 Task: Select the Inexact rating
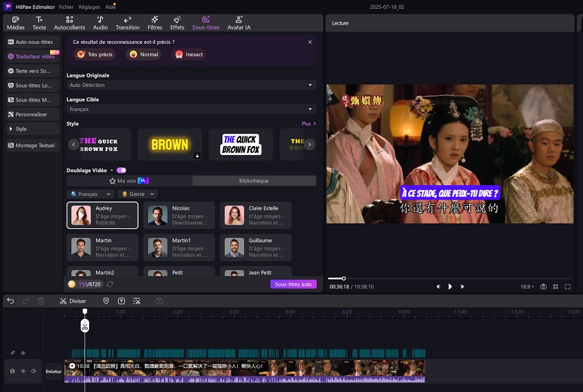pyautogui.click(x=189, y=54)
